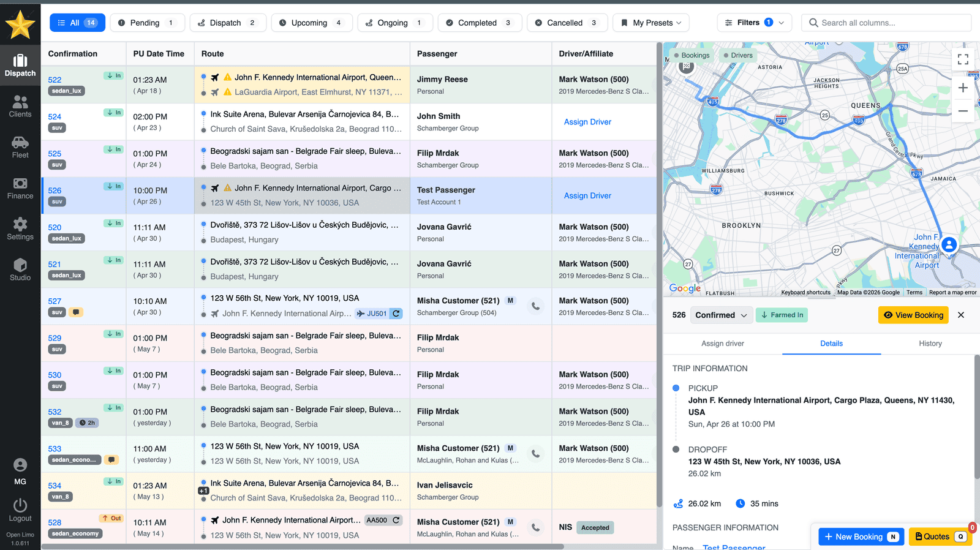Switch to the History tab

[930, 344]
